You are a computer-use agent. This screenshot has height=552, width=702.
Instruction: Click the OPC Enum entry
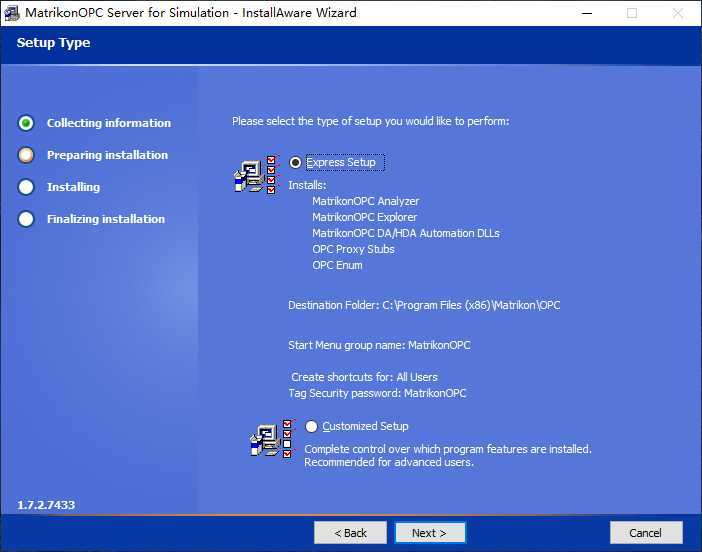coord(337,265)
